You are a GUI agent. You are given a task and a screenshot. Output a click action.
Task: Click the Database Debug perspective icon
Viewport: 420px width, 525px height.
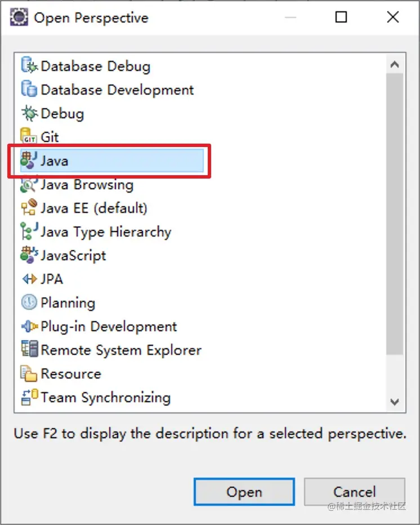[29, 65]
